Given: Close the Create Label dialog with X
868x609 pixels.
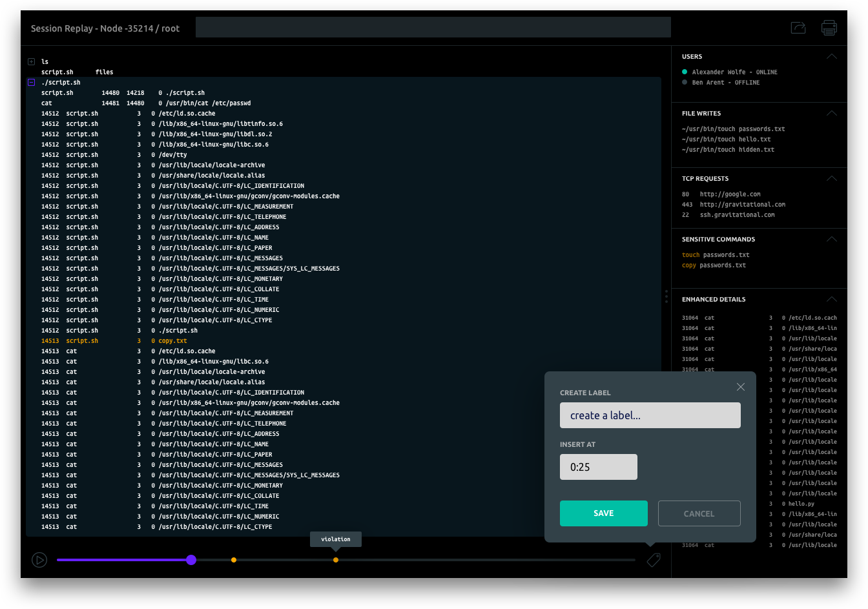Looking at the screenshot, I should click(741, 387).
